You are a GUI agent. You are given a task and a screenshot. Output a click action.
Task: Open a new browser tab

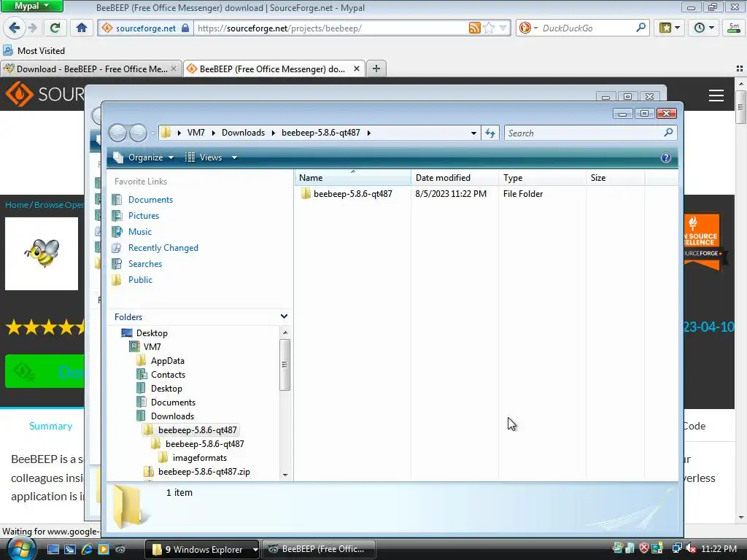click(376, 69)
